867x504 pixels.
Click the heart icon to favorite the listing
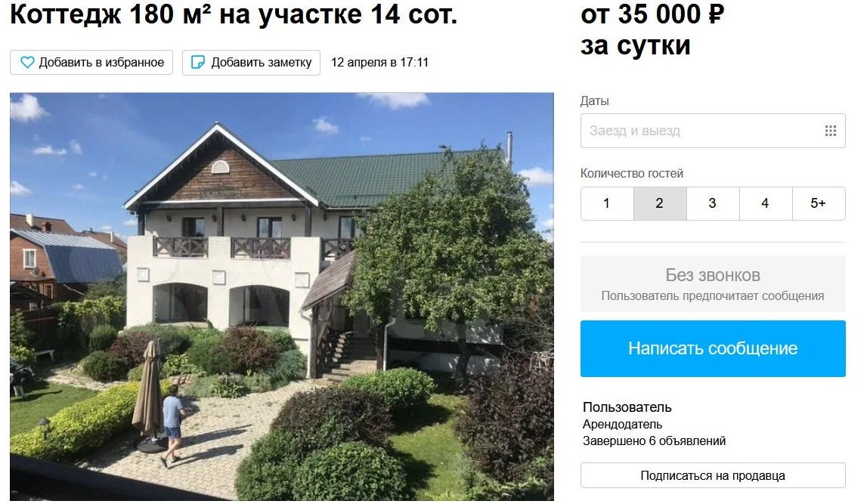pos(28,63)
